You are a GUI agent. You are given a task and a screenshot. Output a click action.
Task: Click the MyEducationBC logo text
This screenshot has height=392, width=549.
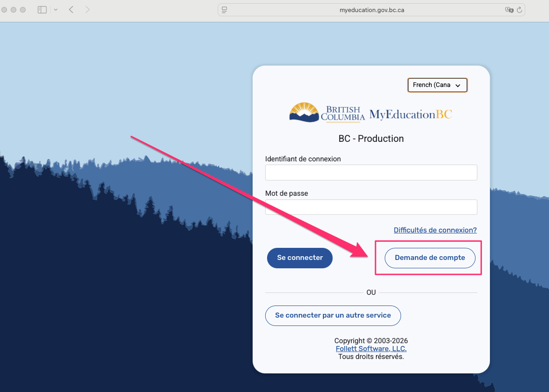tap(410, 114)
